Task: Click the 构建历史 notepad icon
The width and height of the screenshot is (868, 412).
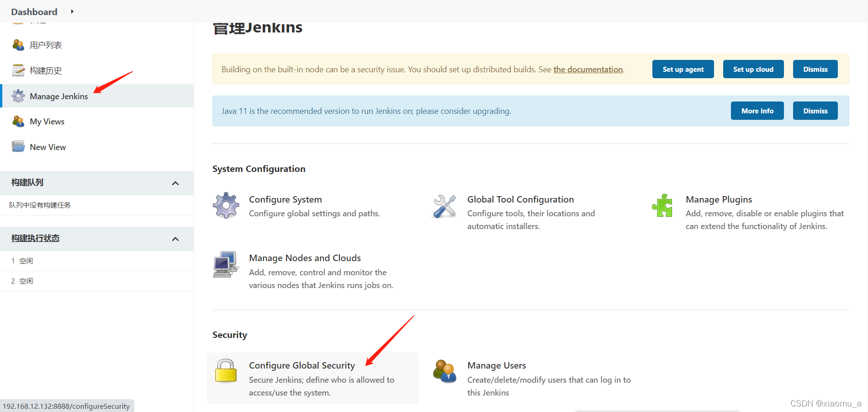Action: (18, 70)
